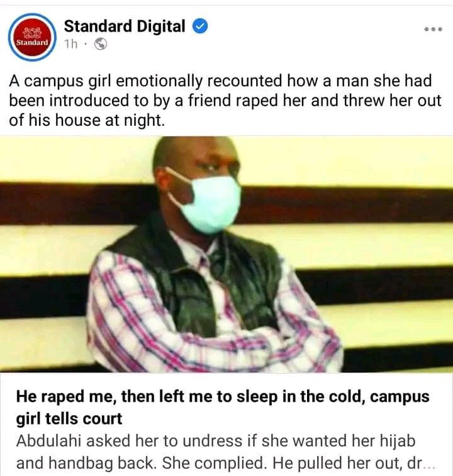This screenshot has width=453, height=476.
Task: Click the blue verified checkmark badge
Action: tap(200, 26)
